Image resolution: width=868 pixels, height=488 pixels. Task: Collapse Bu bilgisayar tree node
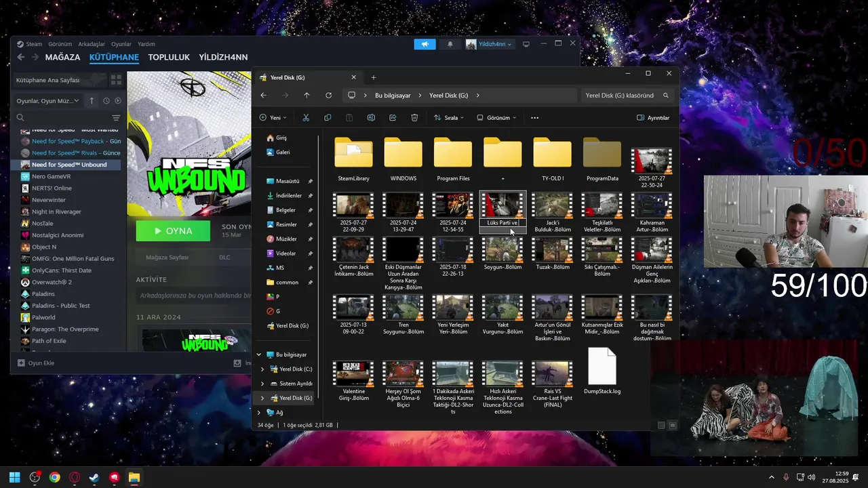(258, 354)
